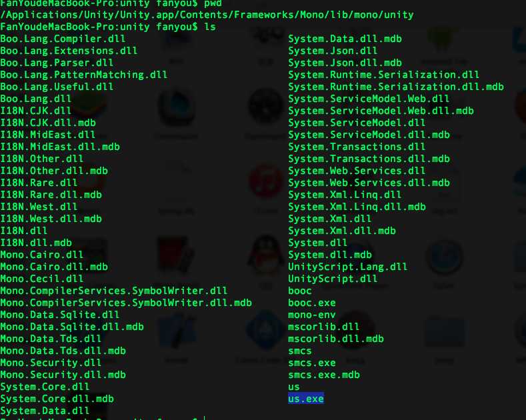Click System.Runtime.Serialization.dll.mdb entry

(x=396, y=87)
